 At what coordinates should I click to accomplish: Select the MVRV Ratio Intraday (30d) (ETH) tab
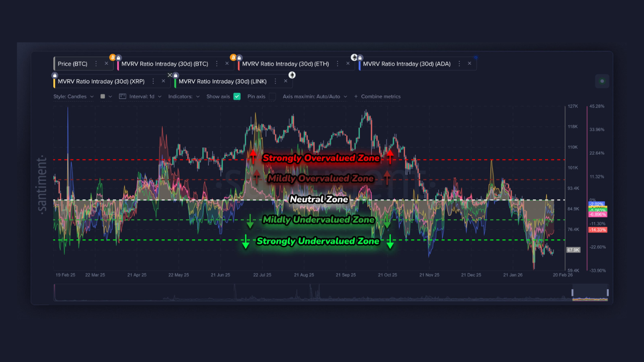point(285,64)
